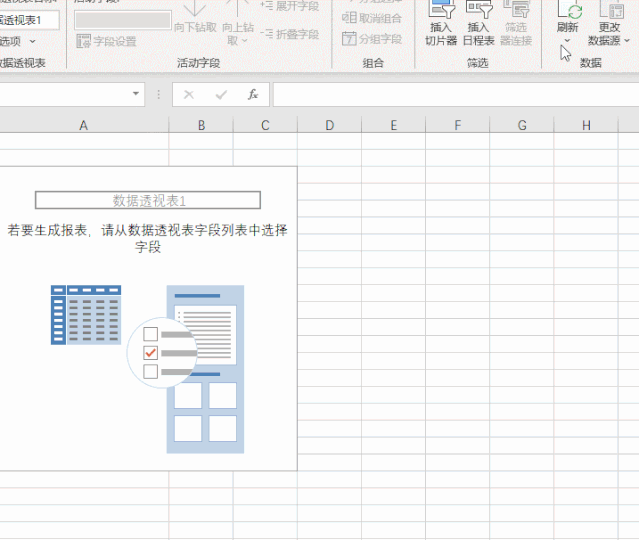Click the active field input box
Screen dimensions: 639x540
pos(123,20)
